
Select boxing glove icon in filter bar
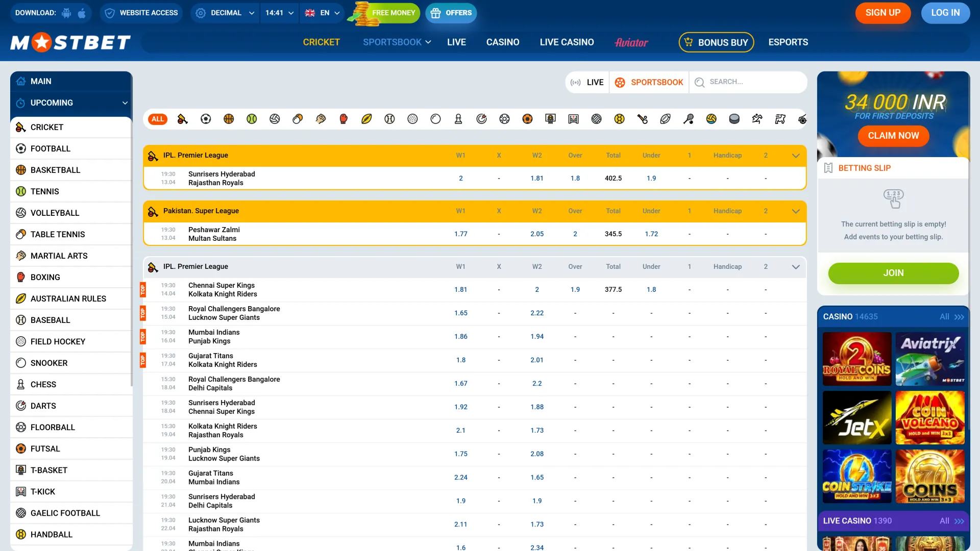pyautogui.click(x=344, y=119)
